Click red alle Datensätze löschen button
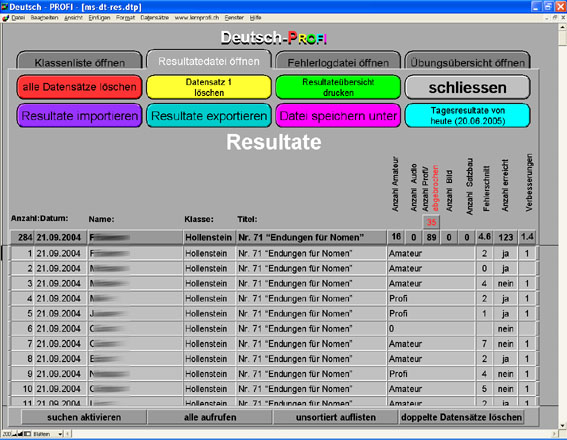Image resolution: width=567 pixels, height=440 pixels. click(80, 87)
